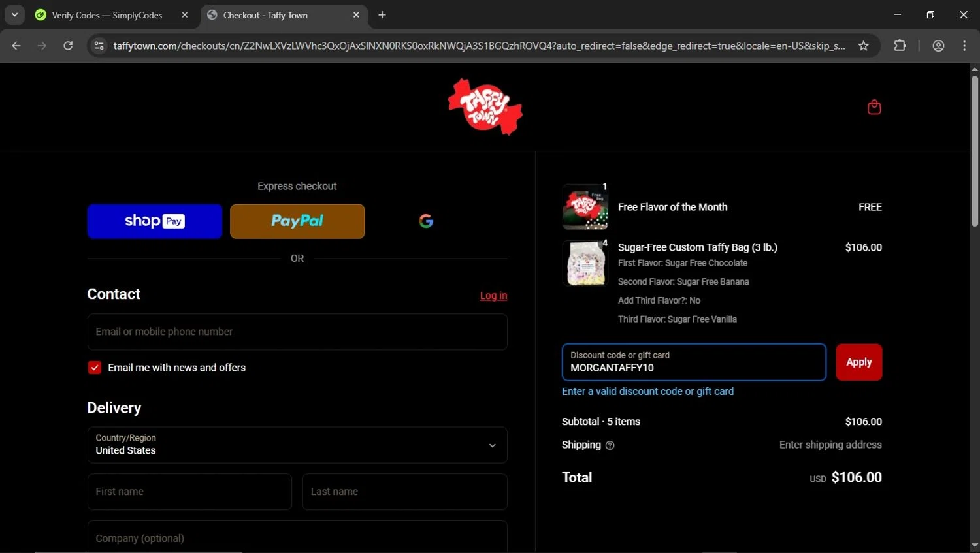Screen dimensions: 980x553
Task: Open the tab search dropdown arrow
Action: [14, 14]
